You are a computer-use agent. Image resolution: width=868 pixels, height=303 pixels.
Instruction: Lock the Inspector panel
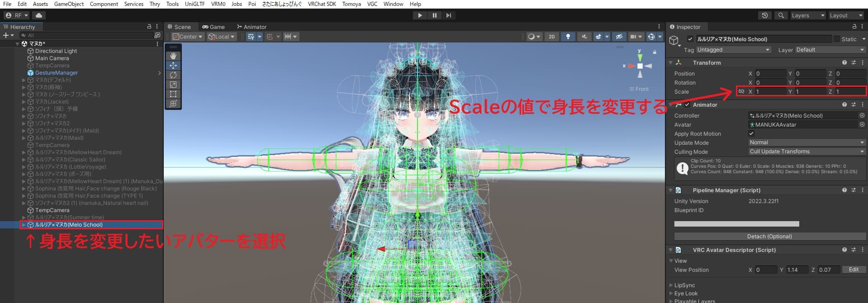tap(854, 27)
